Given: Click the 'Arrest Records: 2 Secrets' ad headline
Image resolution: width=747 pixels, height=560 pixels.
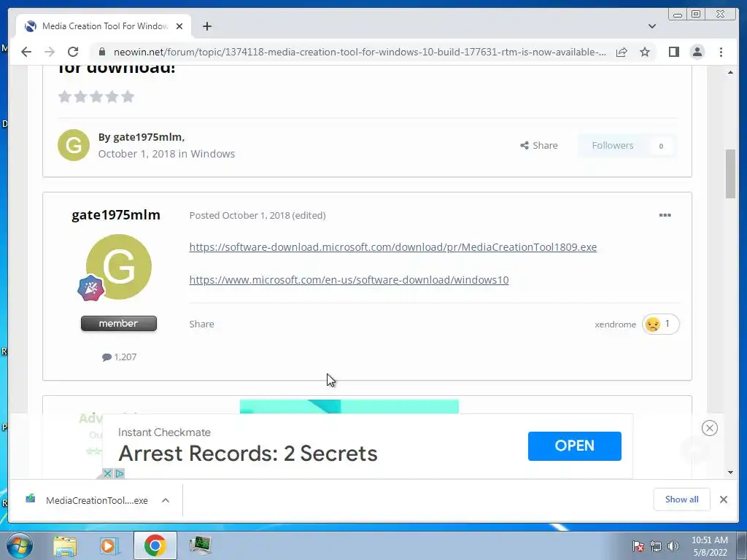Looking at the screenshot, I should point(248,454).
